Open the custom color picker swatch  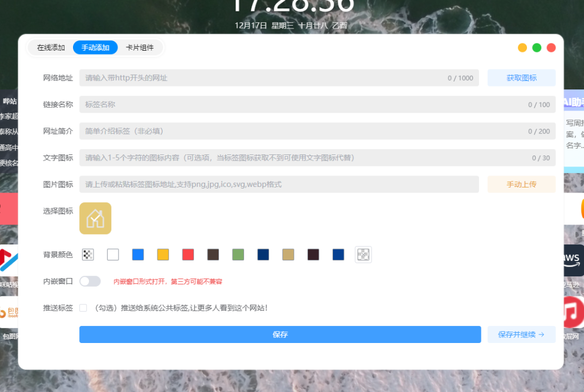click(363, 255)
